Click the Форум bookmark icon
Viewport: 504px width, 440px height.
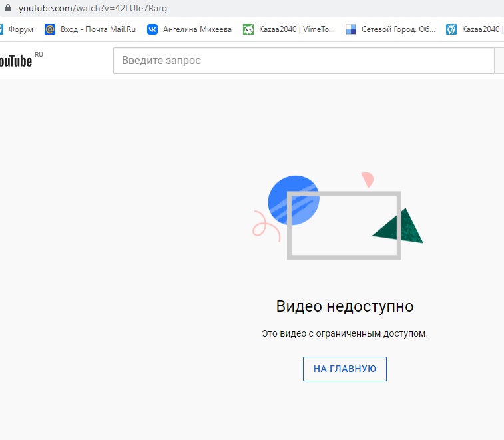pyautogui.click(x=1, y=29)
